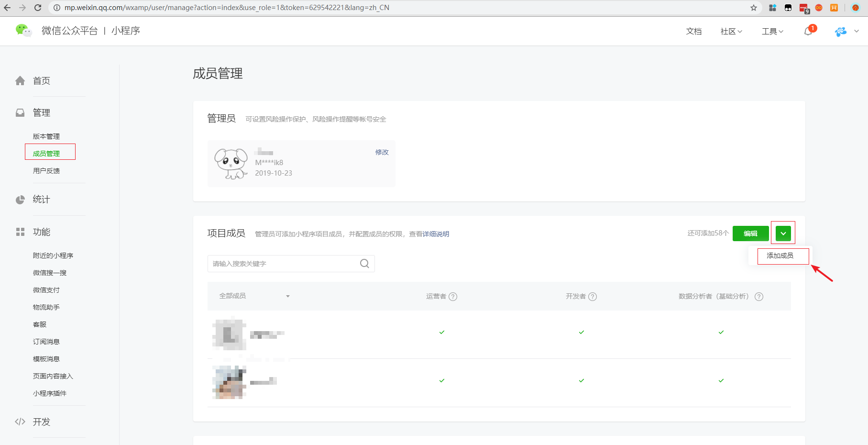Click the help icon beside 数据分析者
The height and width of the screenshot is (445, 868).
coord(759,297)
